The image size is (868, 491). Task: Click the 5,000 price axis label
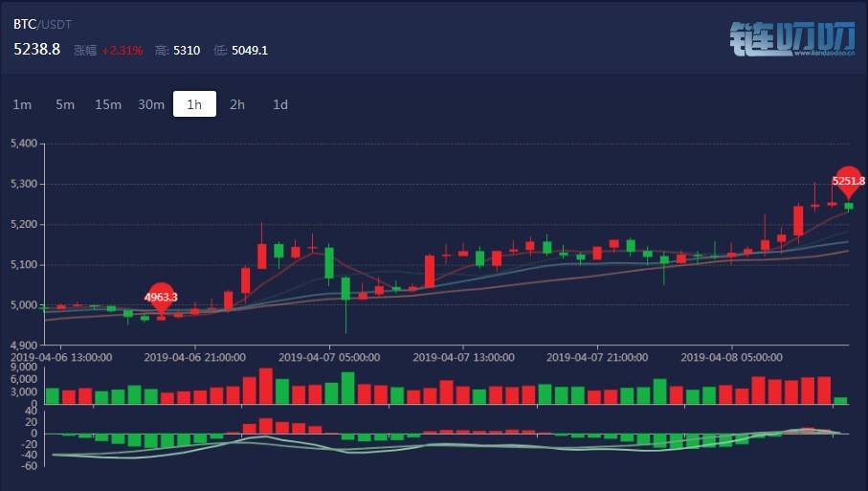[24, 305]
